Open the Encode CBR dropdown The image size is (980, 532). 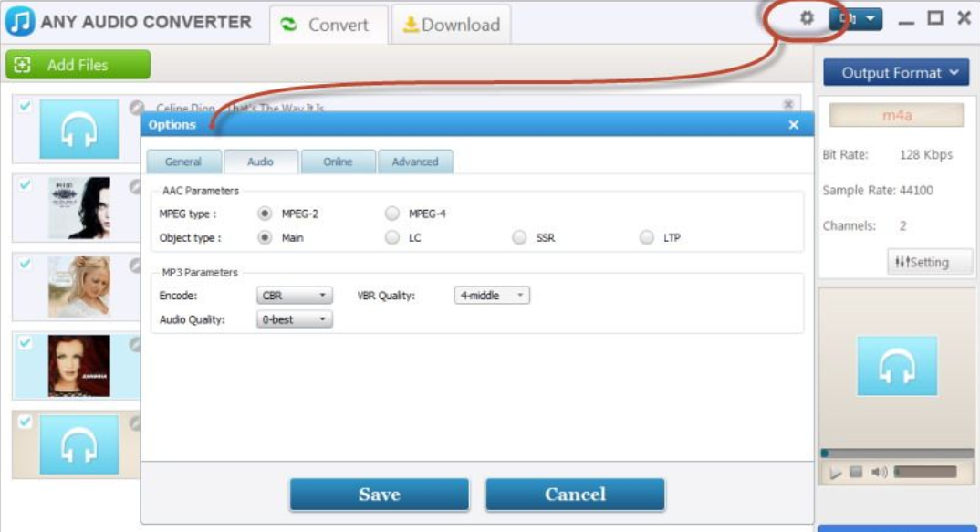(295, 295)
